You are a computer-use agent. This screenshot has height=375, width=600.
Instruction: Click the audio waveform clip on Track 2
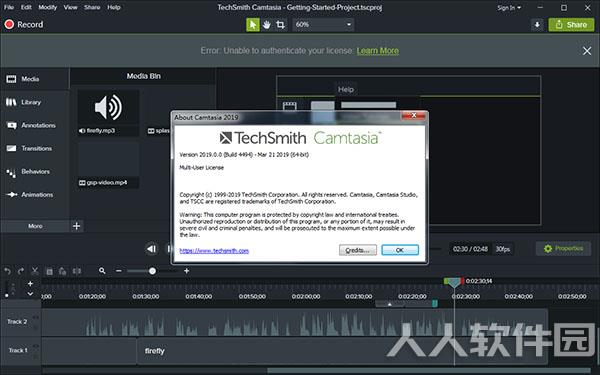tap(295, 323)
